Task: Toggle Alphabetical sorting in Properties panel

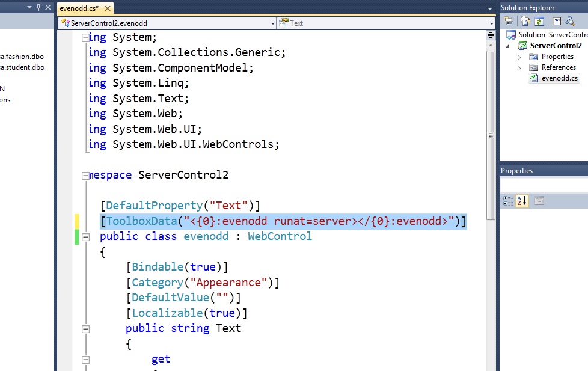Action: (522, 200)
